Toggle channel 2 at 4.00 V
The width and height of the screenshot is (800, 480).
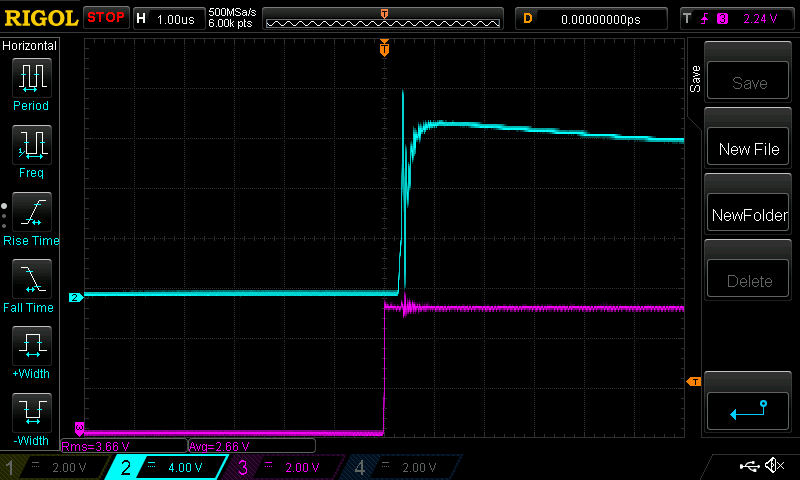click(168, 467)
